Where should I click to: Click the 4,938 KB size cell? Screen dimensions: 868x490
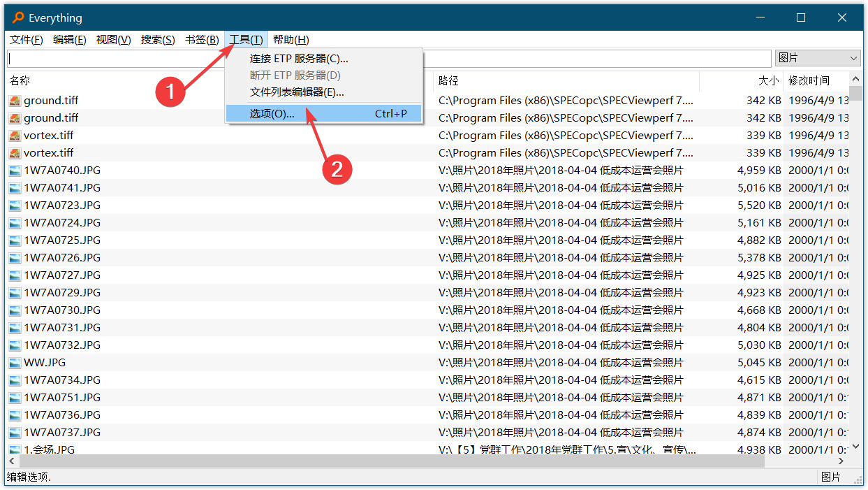click(x=759, y=449)
